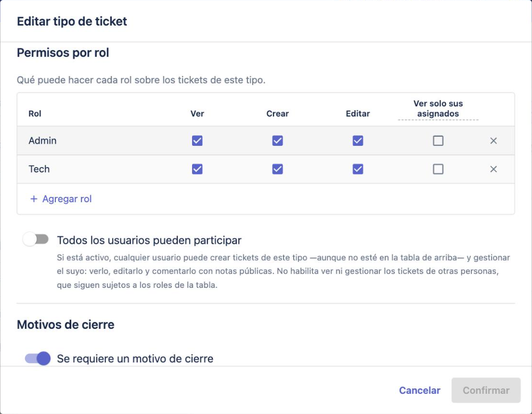Turn on Todos los usuarios pueden participar
This screenshot has width=532, height=414.
click(36, 239)
